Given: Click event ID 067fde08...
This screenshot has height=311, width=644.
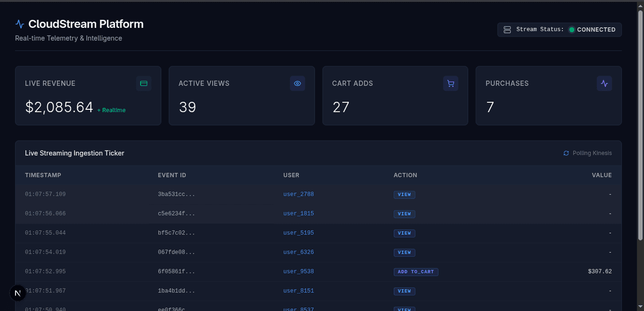Looking at the screenshot, I should (x=177, y=252).
